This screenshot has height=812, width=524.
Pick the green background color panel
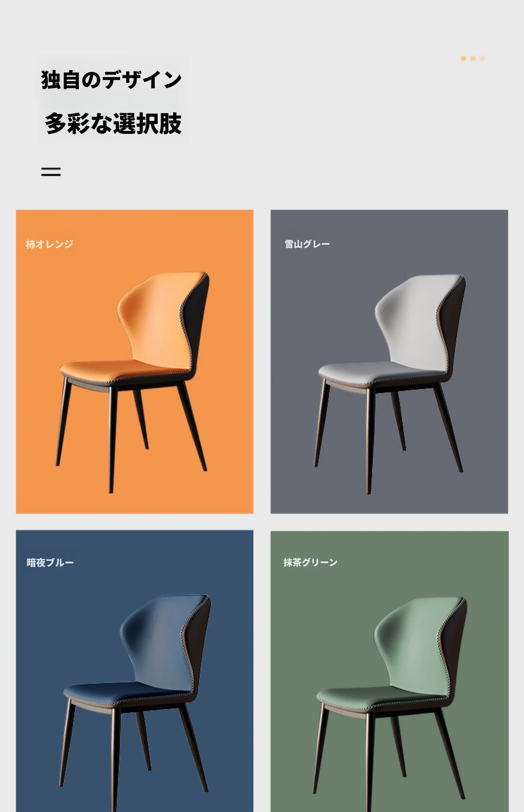coord(390,671)
